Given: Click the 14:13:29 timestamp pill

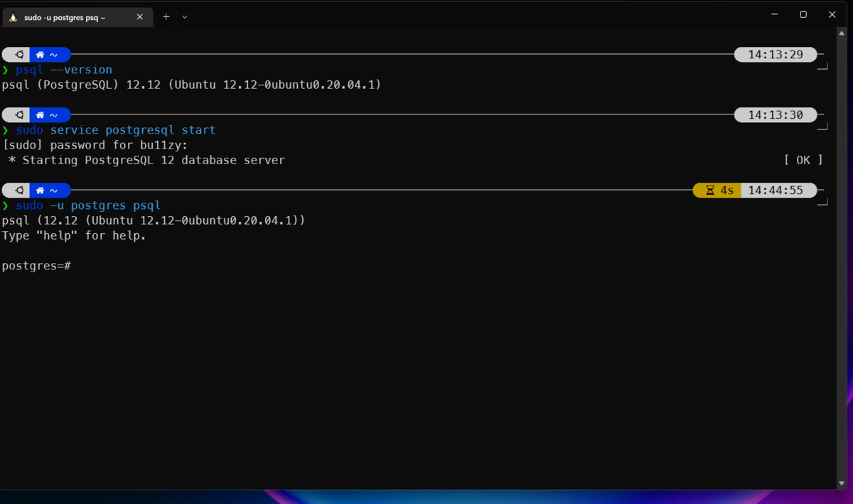Looking at the screenshot, I should (776, 54).
